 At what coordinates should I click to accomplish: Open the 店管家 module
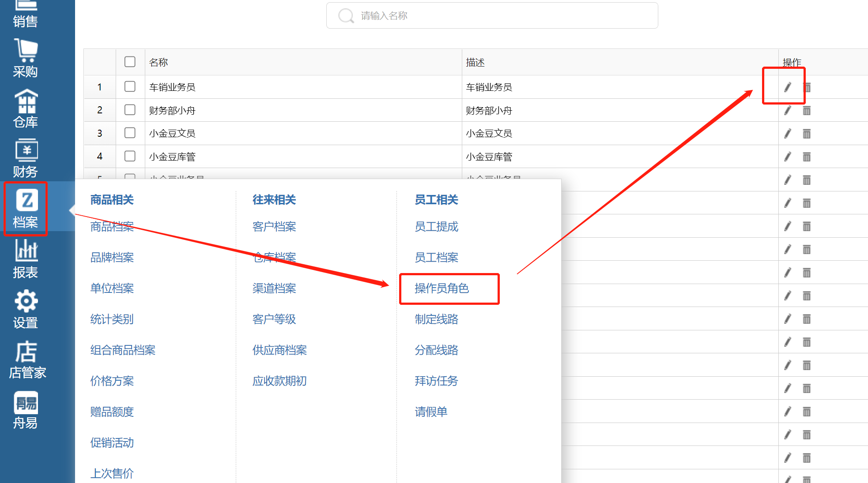(27, 360)
